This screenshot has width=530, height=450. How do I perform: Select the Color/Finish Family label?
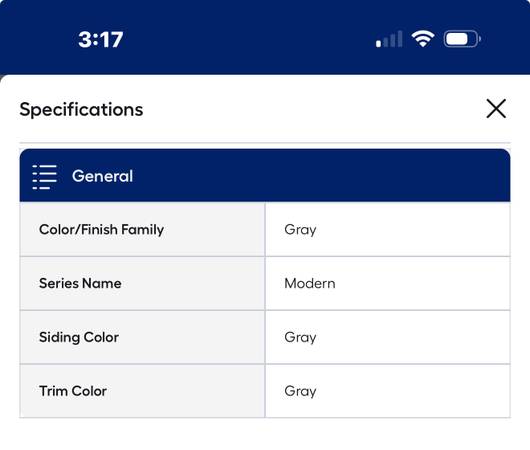pyautogui.click(x=101, y=230)
